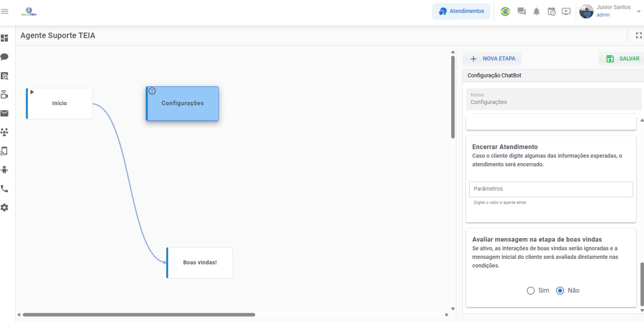Screen dimensions: 644x322
Task: Open the envelope mail icon in sidebar
Action: point(4,113)
